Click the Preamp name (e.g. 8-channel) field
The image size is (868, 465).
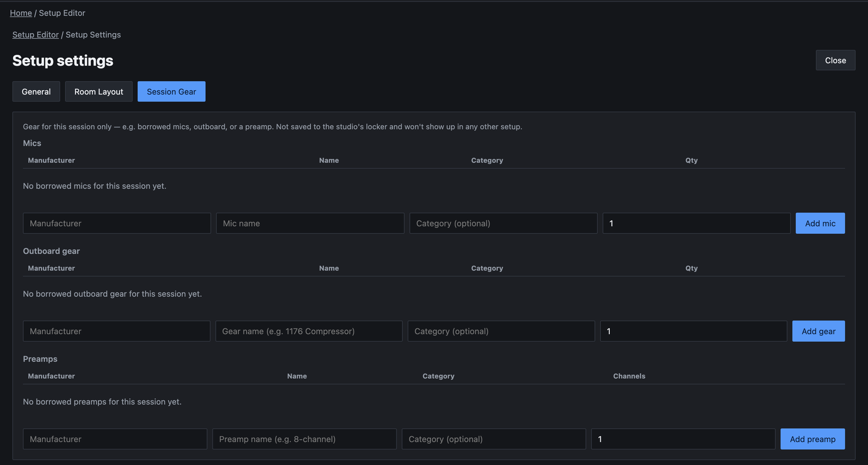[x=304, y=439]
